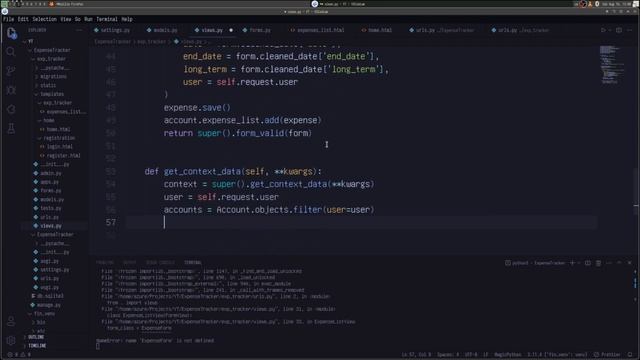This screenshot has width=640, height=360.
Task: Open the Run menu
Action: tap(88, 19)
